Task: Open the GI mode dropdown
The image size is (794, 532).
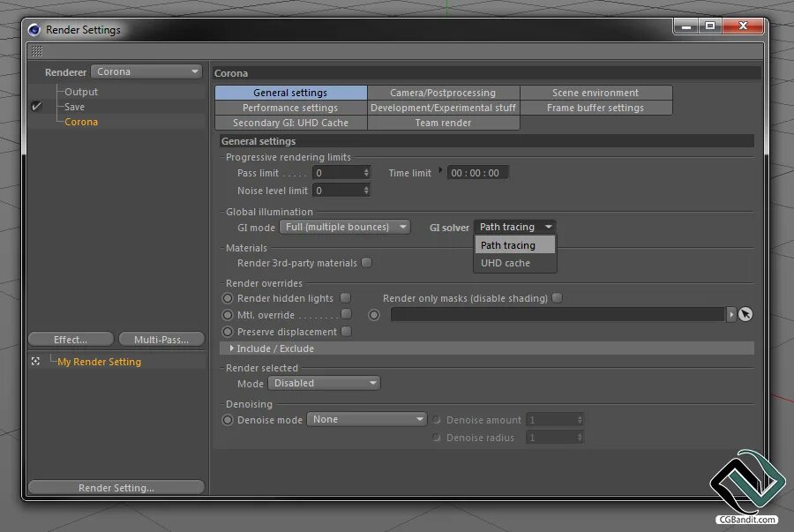Action: (345, 227)
